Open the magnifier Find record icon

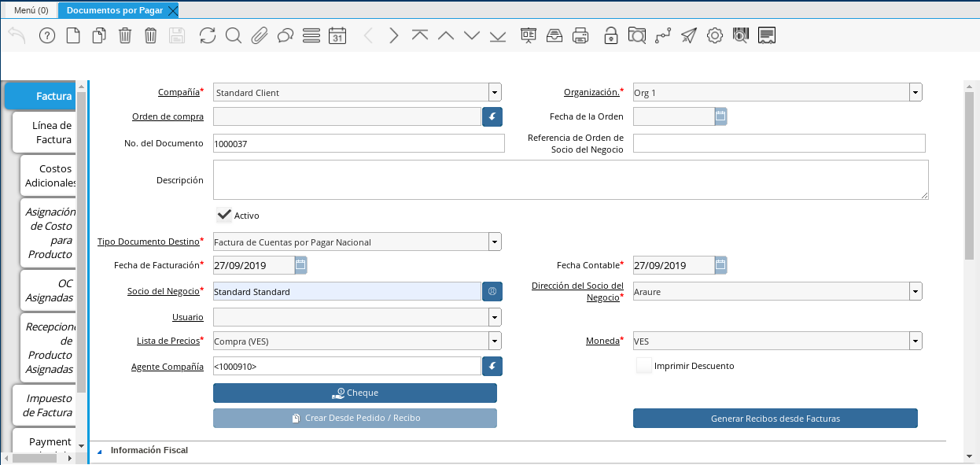tap(233, 35)
